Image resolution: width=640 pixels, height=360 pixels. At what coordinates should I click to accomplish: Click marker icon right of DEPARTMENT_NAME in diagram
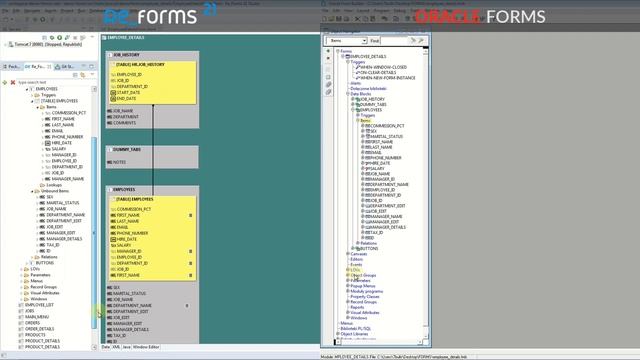click(187, 306)
